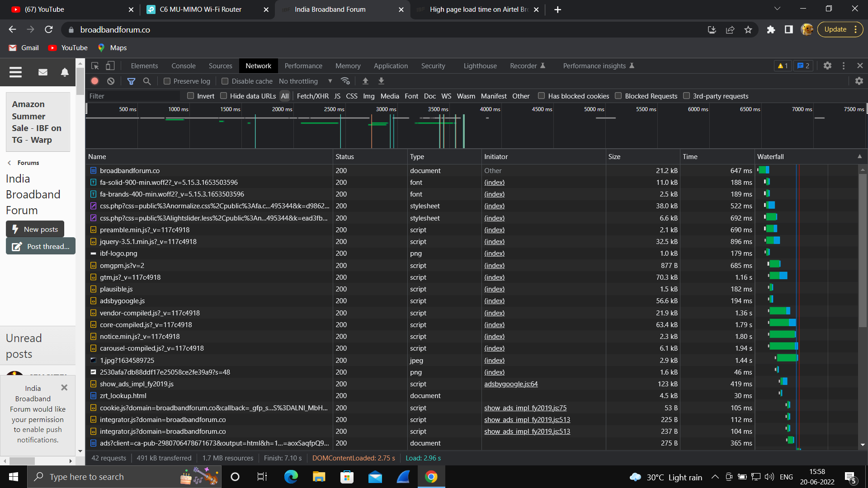Open the adsbygoogle.js:64 initiator link

click(511, 384)
